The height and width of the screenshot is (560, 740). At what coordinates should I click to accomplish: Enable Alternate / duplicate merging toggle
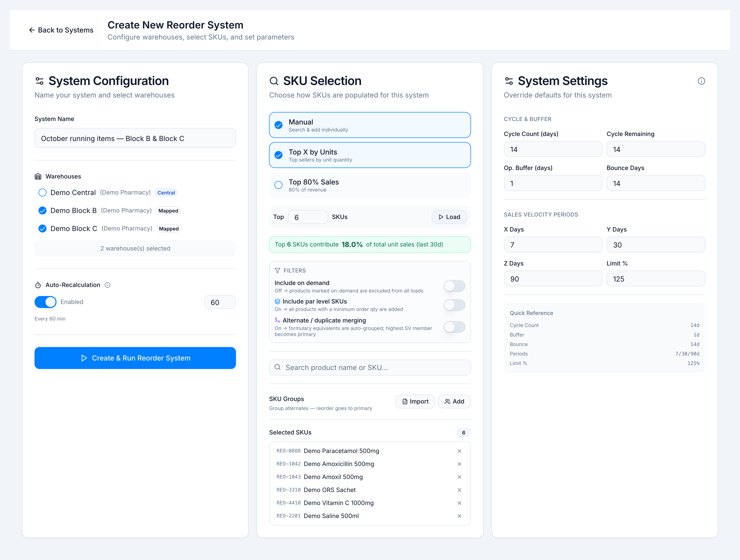click(x=454, y=327)
